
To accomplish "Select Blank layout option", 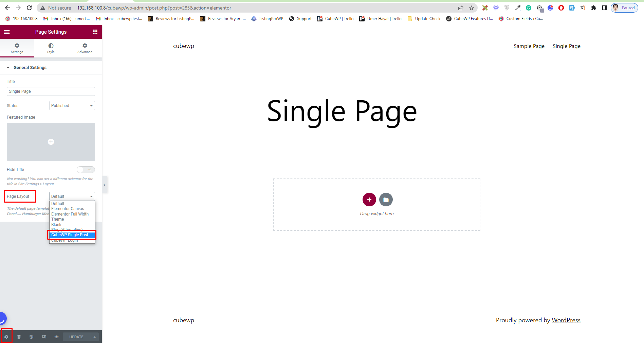I will pos(72,225).
